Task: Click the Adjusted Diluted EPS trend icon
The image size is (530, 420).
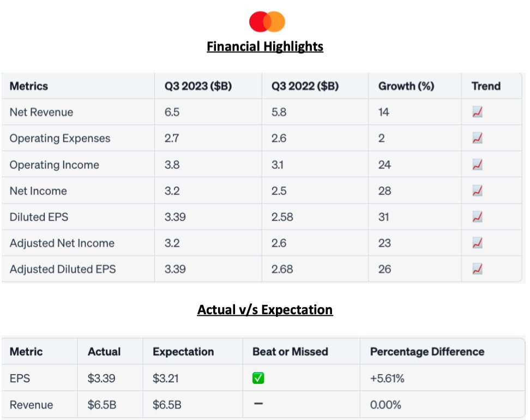Action: point(478,269)
